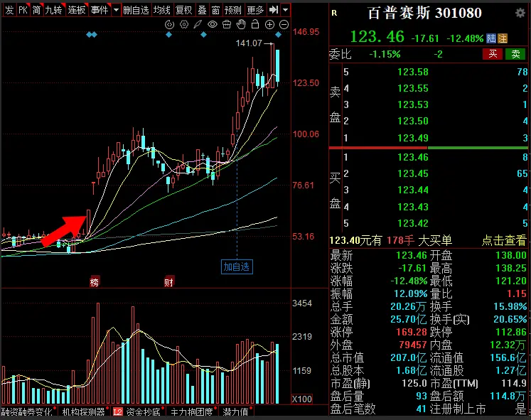Click the R badge next to stock name
Image resolution: width=531 pixels, height=420 pixels.
pos(334,14)
